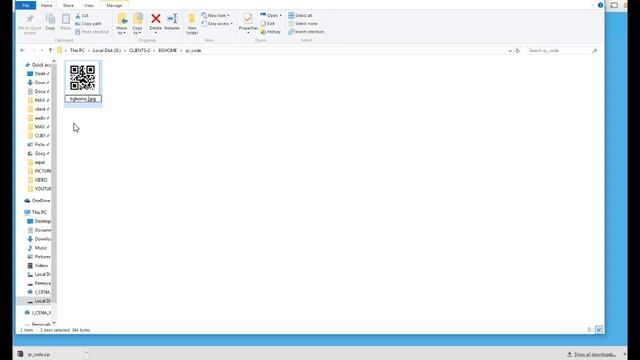Click the file name rename text box
This screenshot has width=640, height=360.
pos(83,99)
